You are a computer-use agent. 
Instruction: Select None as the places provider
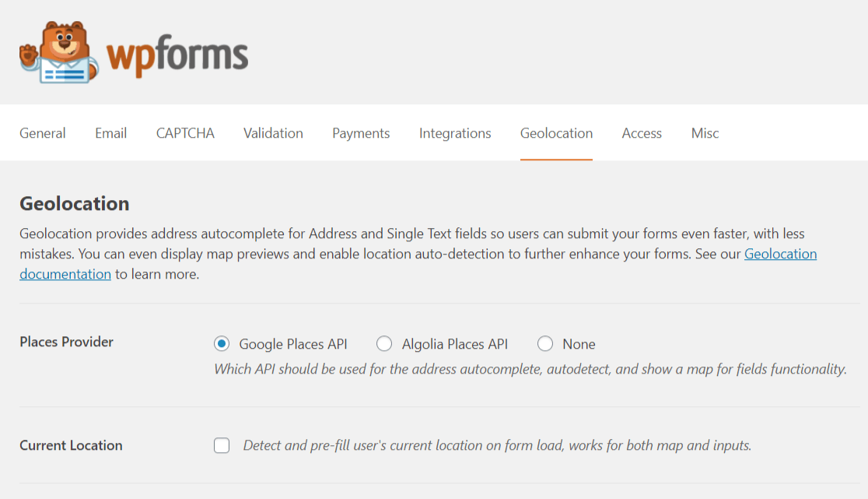544,344
